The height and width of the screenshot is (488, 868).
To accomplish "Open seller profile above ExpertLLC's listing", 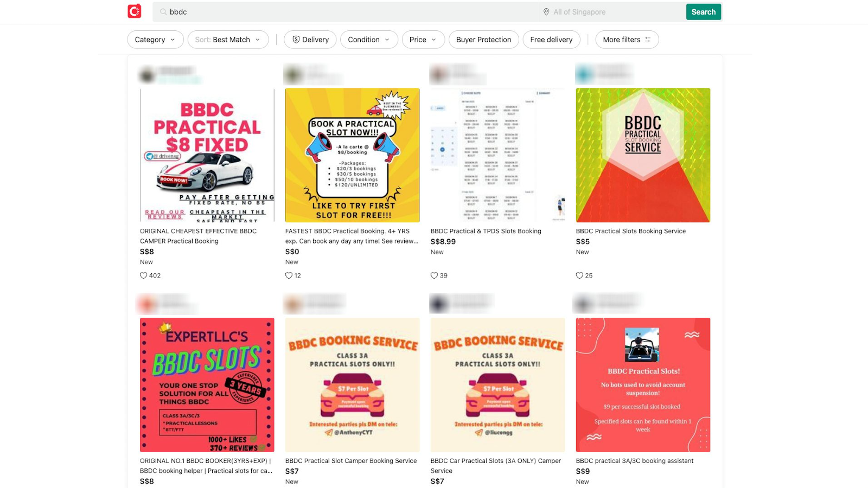I will (167, 304).
